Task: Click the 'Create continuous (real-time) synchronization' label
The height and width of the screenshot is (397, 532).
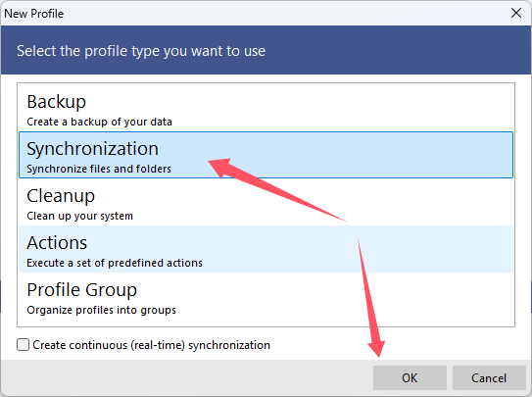Action: 151,345
